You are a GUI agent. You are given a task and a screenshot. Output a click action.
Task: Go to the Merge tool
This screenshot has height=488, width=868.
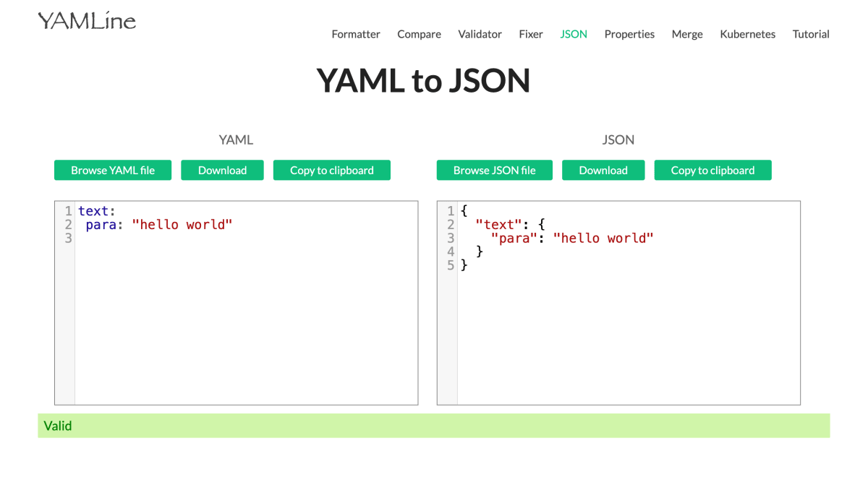687,34
